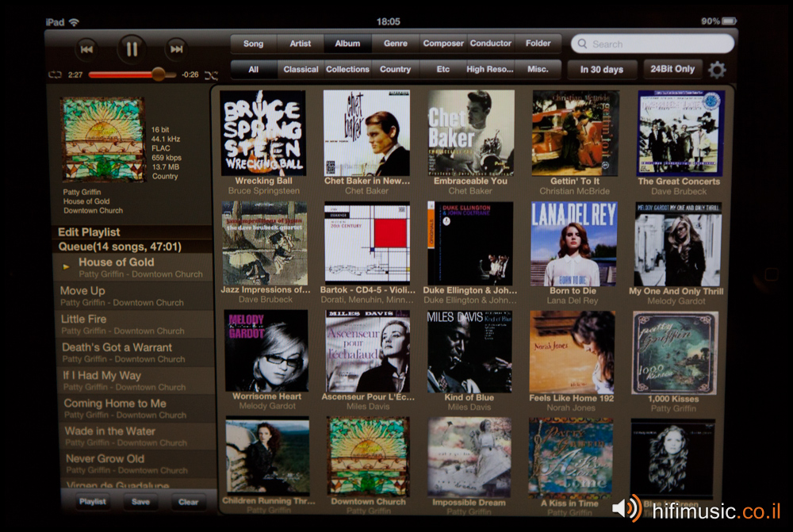The width and height of the screenshot is (793, 532).
Task: Open the Wrecking Ball album cover
Action: [x=263, y=132]
